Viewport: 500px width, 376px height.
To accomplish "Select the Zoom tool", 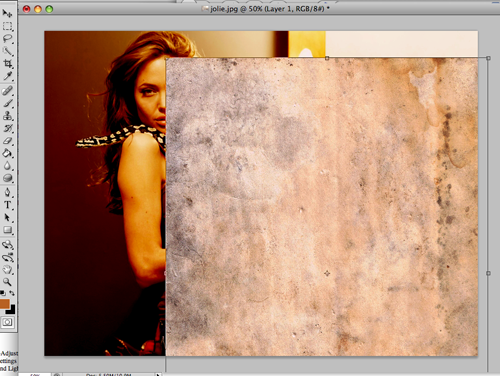I will 7,282.
